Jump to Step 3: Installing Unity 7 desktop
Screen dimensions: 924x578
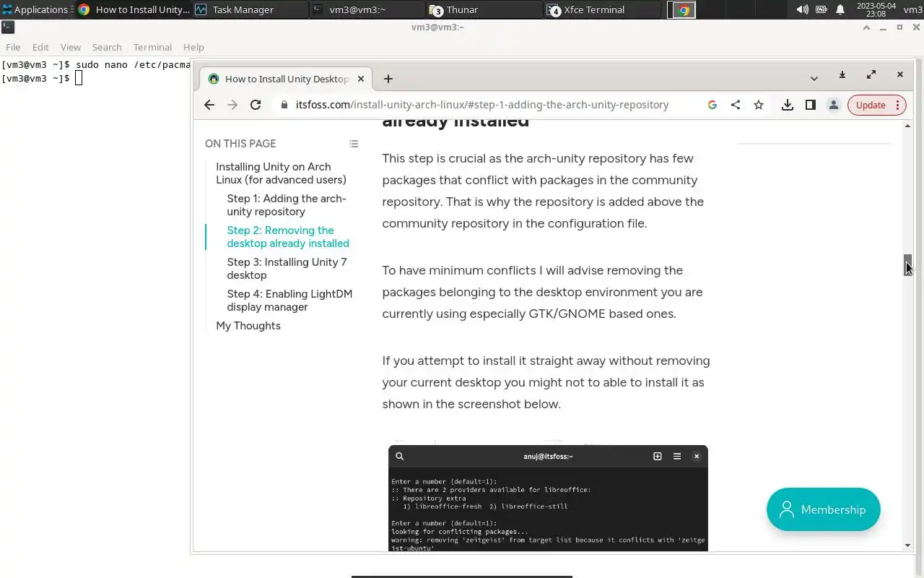[x=287, y=269]
